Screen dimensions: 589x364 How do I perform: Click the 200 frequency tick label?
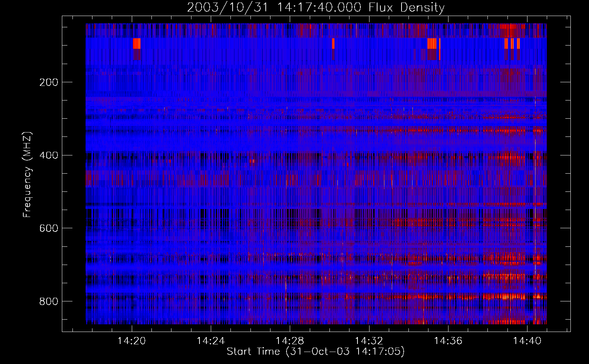49,82
